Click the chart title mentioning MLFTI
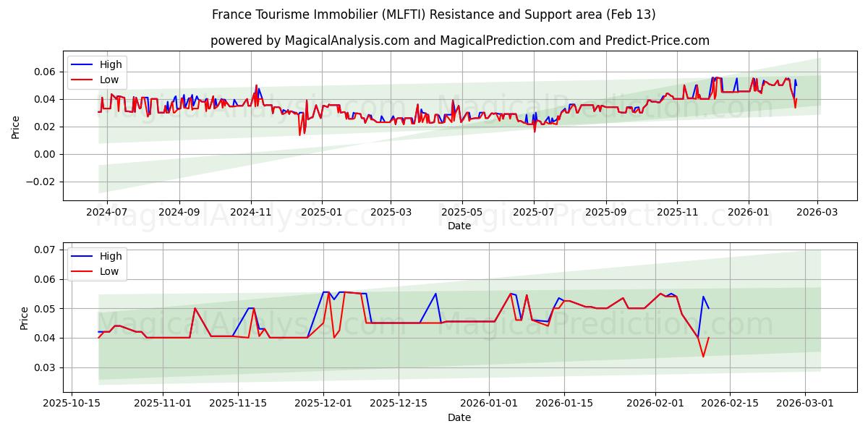 tap(434, 14)
